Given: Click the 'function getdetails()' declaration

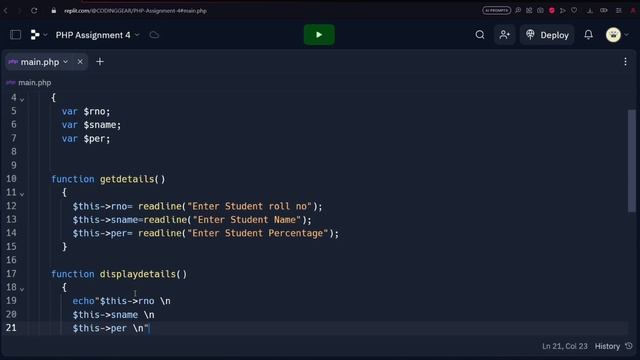Looking at the screenshot, I should [x=108, y=179].
